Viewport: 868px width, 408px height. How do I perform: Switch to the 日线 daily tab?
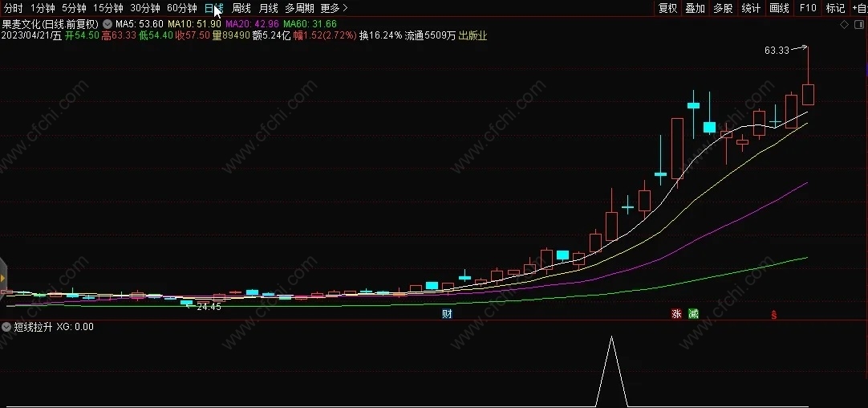click(x=213, y=8)
